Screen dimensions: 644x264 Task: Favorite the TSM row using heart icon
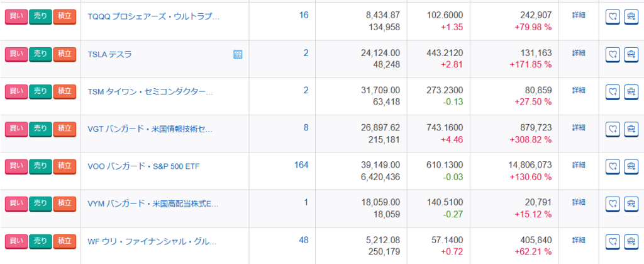pyautogui.click(x=613, y=92)
